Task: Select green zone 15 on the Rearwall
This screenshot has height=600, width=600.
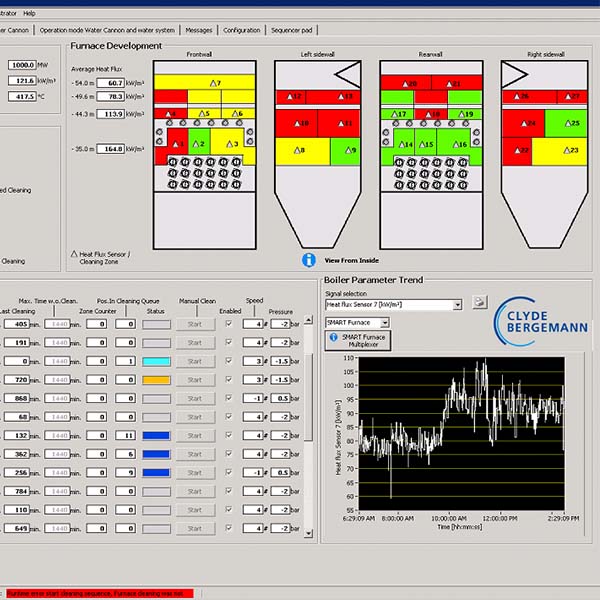Action: 426,144
